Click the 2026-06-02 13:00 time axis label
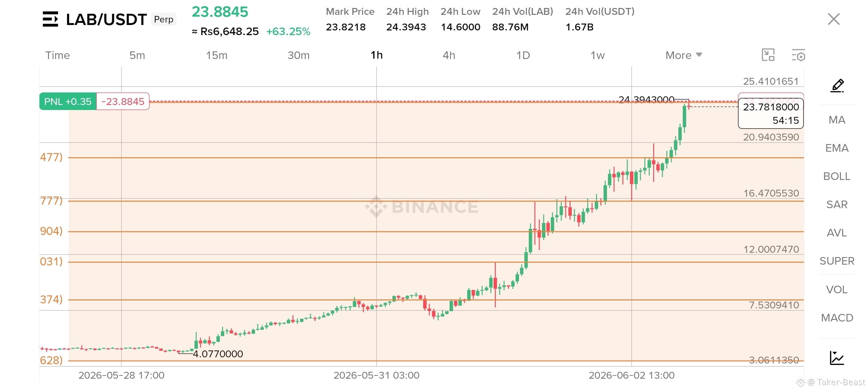868x391 pixels. [x=631, y=375]
